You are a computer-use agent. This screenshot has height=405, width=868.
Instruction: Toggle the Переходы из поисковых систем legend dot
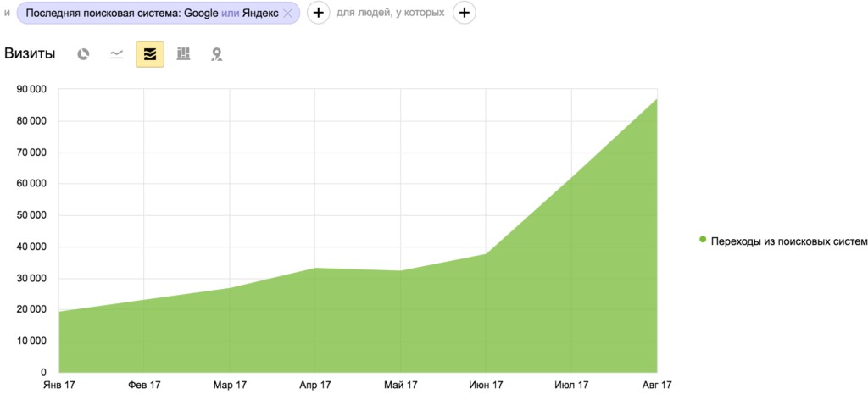pos(703,240)
